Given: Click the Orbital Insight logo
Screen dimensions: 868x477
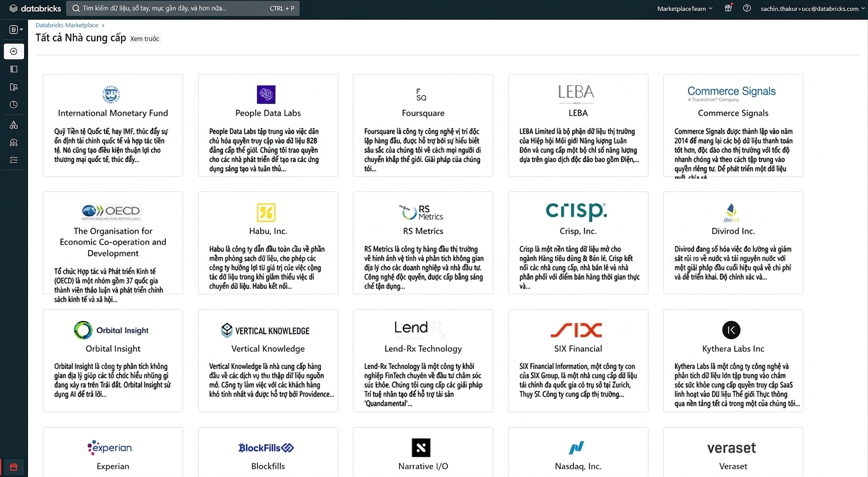Looking at the screenshot, I should 111,330.
